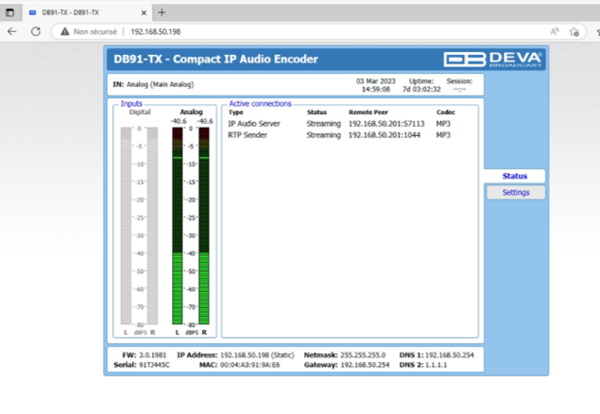Click MP3 codec of IP Audio Server row
600x414 pixels.
click(443, 124)
